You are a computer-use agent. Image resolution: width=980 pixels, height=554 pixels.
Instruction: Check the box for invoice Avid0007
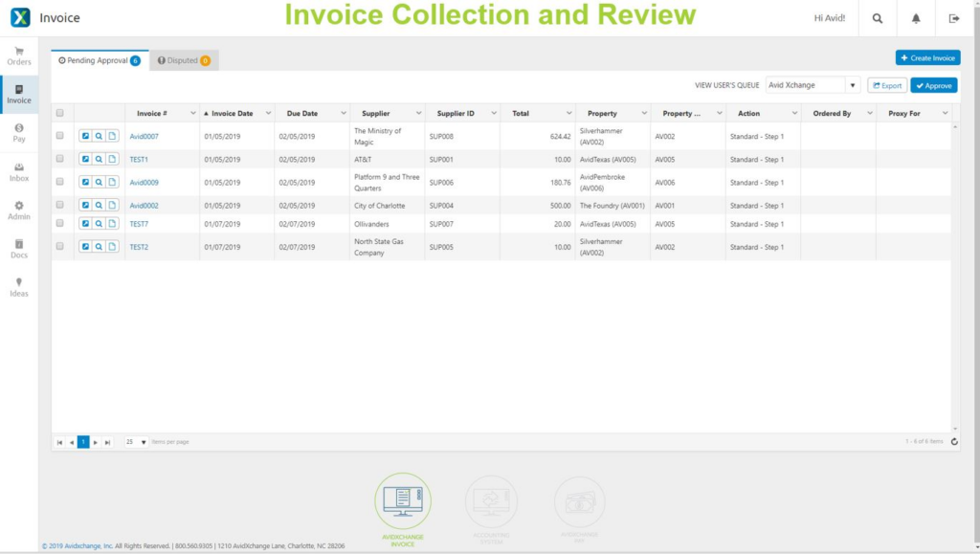[60, 136]
